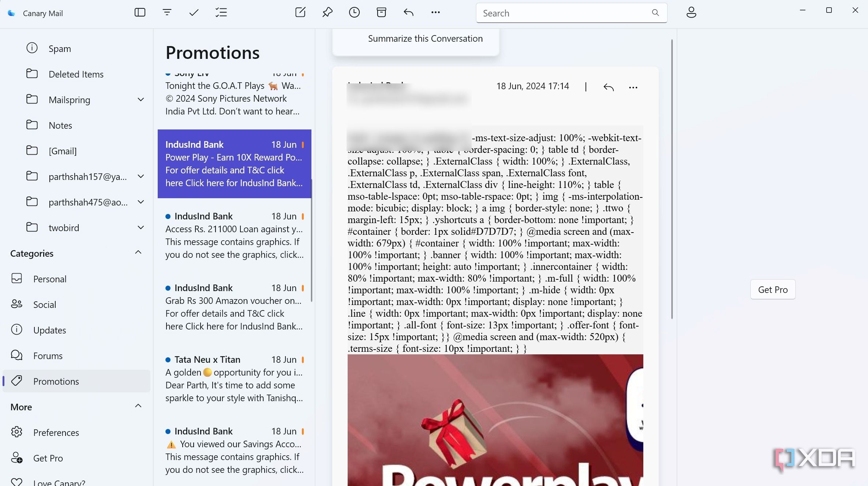Click the compose new email icon
868x486 pixels.
coord(300,12)
